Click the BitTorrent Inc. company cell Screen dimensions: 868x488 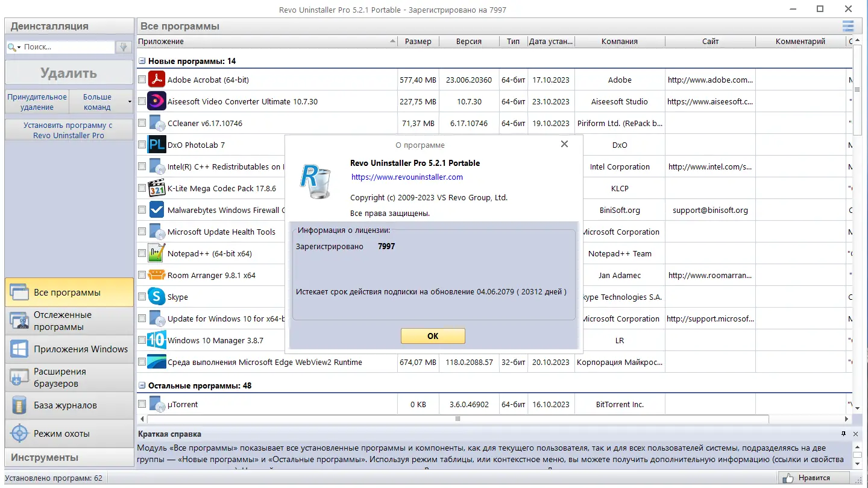[x=620, y=405]
